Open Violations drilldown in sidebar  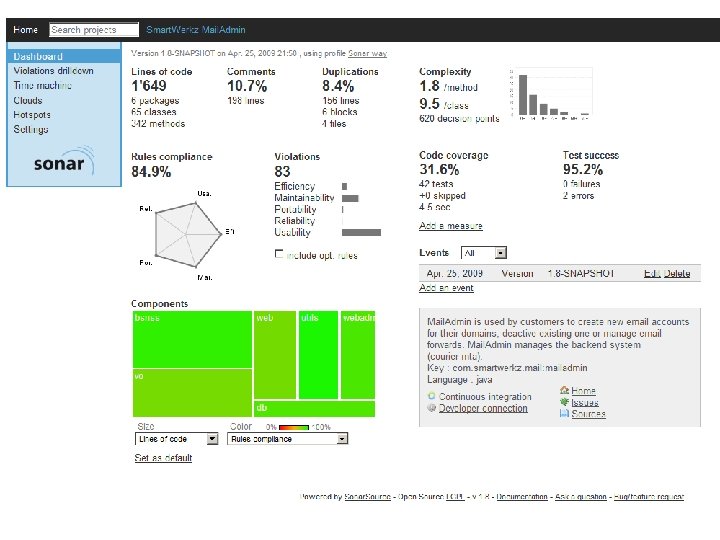(53, 71)
